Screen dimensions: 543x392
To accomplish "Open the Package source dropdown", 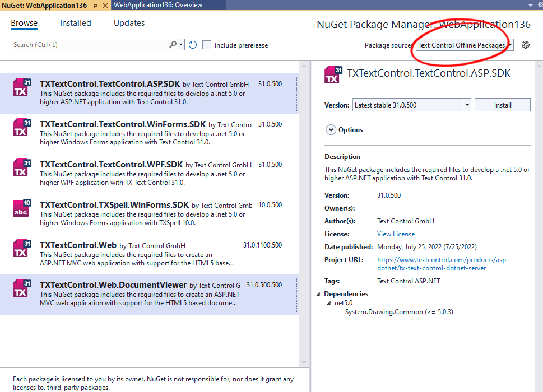I will pos(465,45).
